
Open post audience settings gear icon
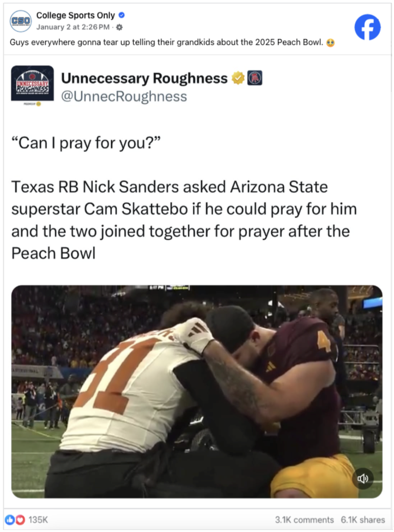[119, 27]
